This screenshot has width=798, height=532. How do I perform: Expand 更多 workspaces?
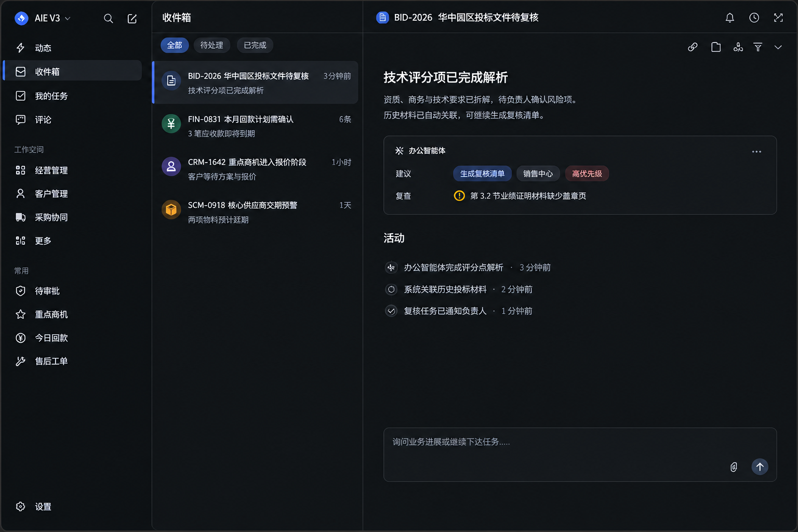pos(72,241)
